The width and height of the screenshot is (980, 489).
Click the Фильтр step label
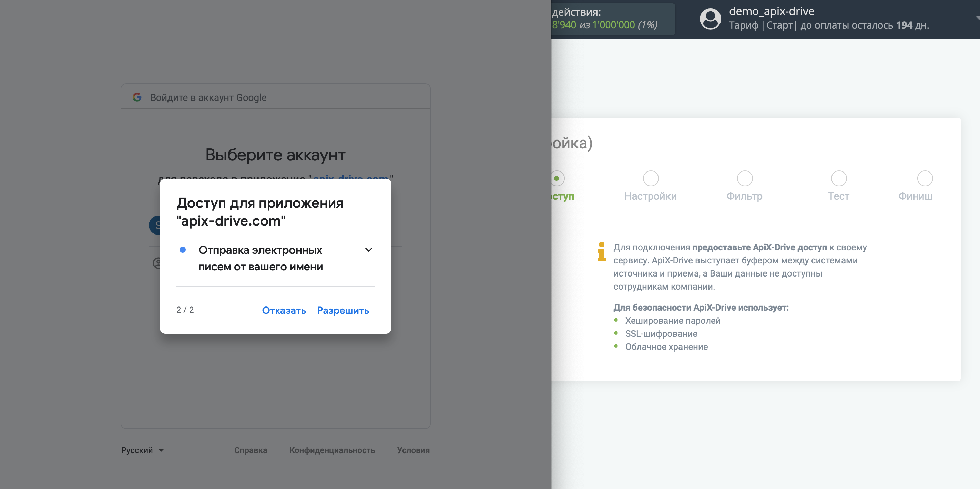pos(745,196)
